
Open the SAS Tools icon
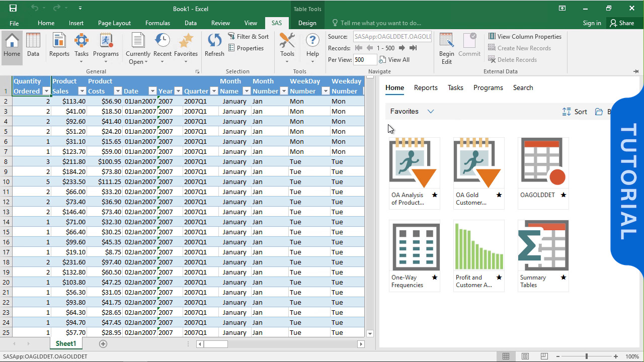287,44
